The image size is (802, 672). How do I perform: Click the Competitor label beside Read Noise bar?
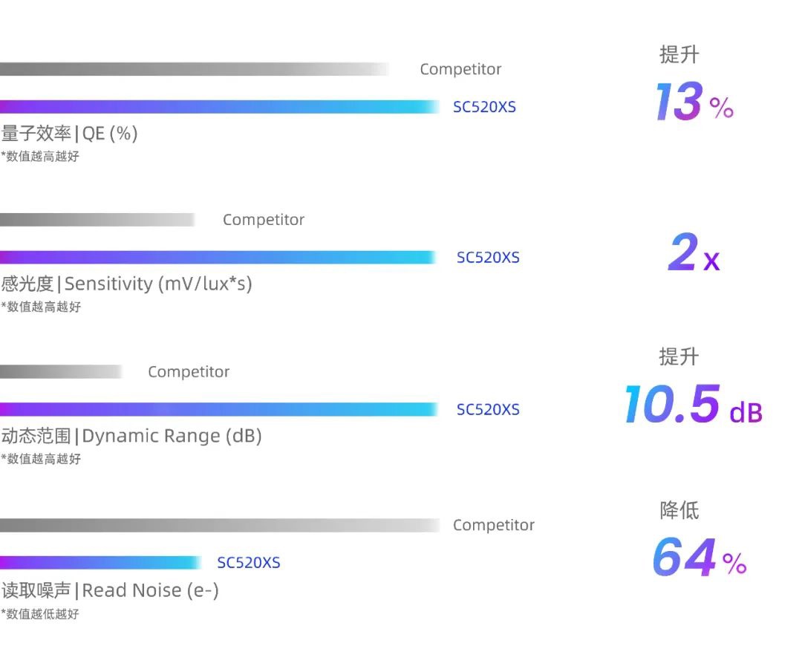point(494,525)
